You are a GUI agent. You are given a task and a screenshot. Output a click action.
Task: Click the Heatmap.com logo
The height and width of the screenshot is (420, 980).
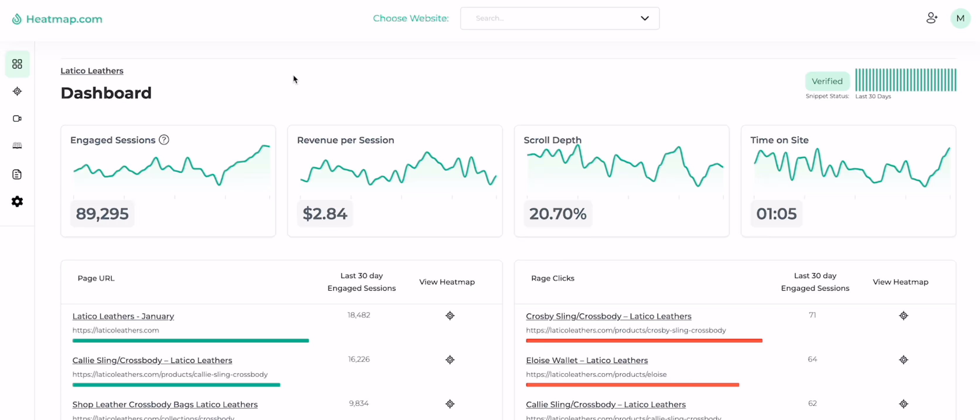57,19
